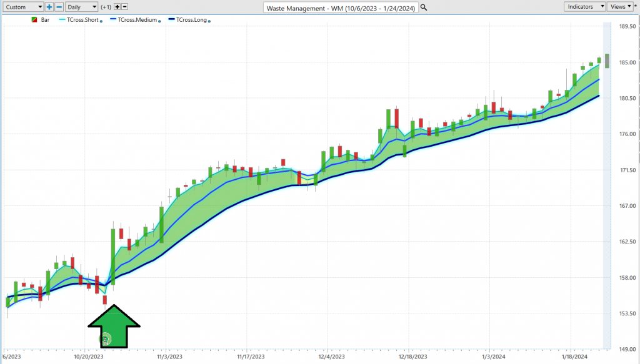Click the 158.00 price axis label
The width and height of the screenshot is (640, 364).
627,278
